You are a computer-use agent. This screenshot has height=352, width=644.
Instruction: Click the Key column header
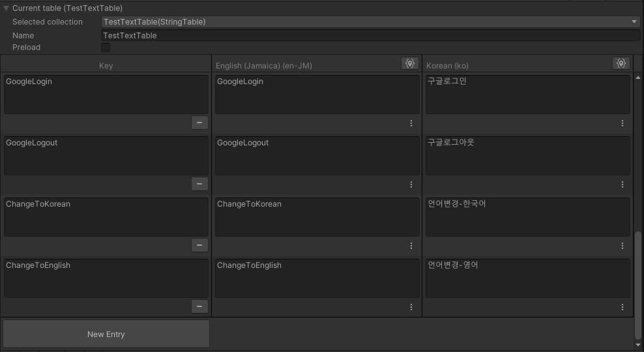pyautogui.click(x=106, y=66)
